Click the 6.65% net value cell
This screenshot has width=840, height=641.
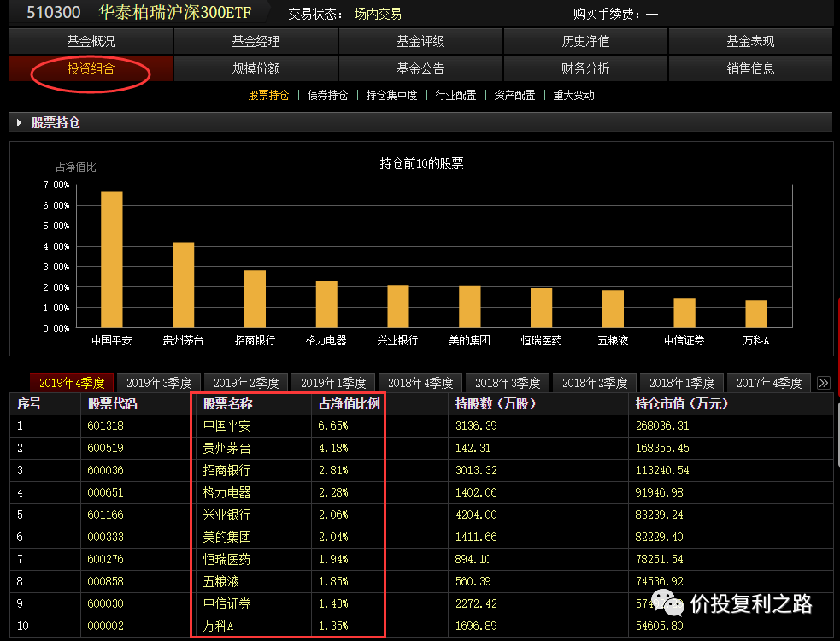pyautogui.click(x=333, y=426)
